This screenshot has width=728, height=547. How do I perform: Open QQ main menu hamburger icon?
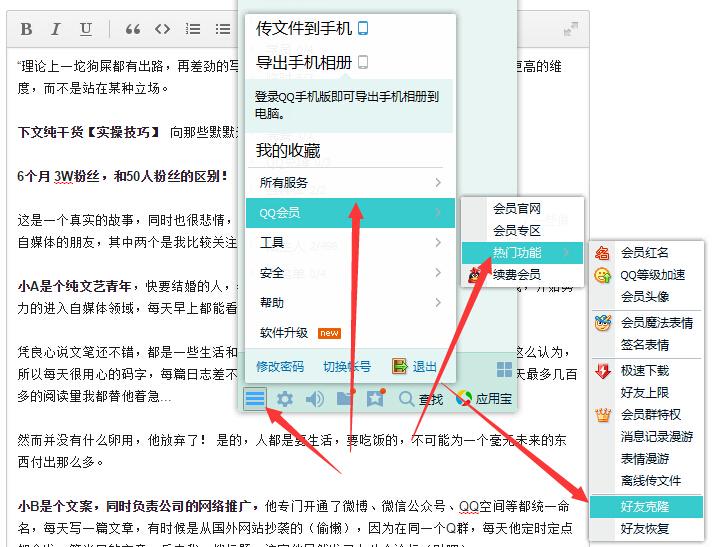point(255,398)
